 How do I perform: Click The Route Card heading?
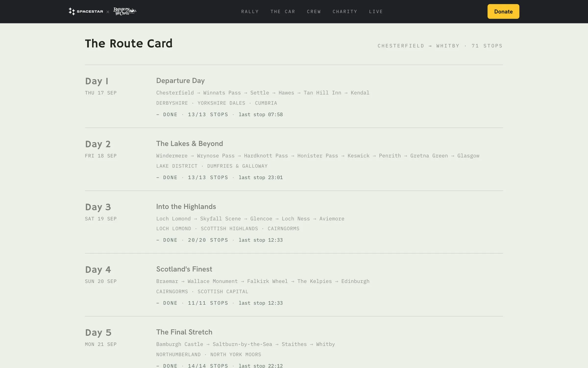pos(129,43)
